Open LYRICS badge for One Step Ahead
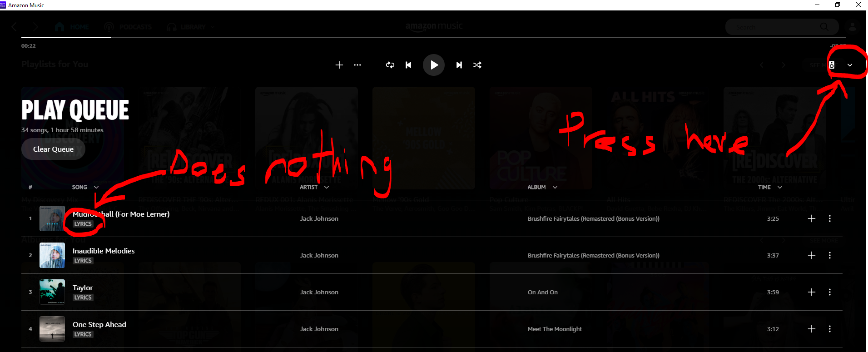The image size is (868, 352). (x=83, y=334)
